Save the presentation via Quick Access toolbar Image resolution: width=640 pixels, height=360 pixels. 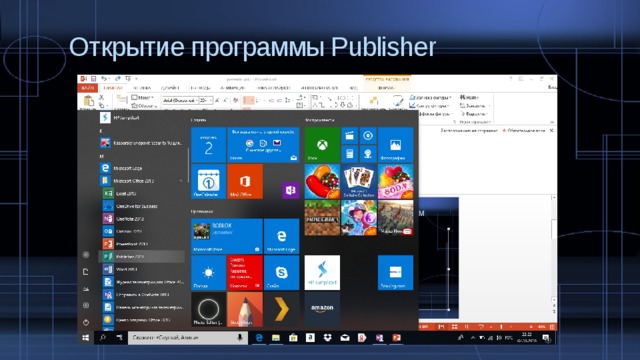click(93, 78)
